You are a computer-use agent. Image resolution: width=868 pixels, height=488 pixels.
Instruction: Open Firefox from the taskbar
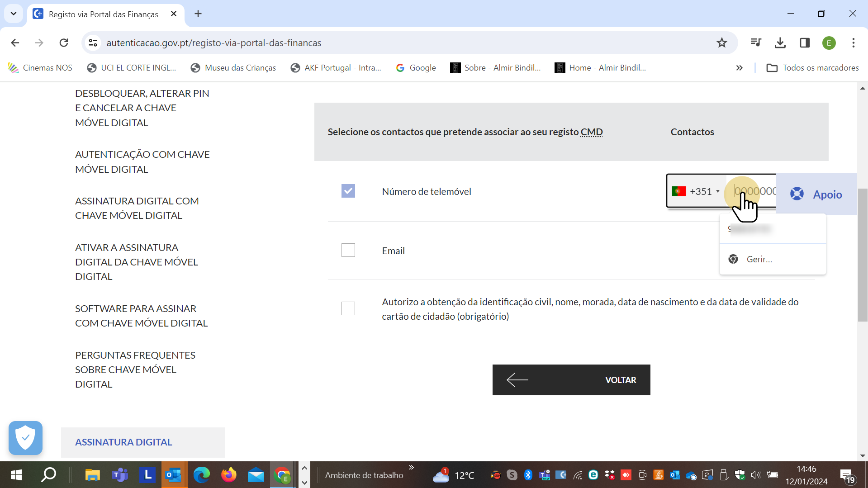(x=228, y=475)
